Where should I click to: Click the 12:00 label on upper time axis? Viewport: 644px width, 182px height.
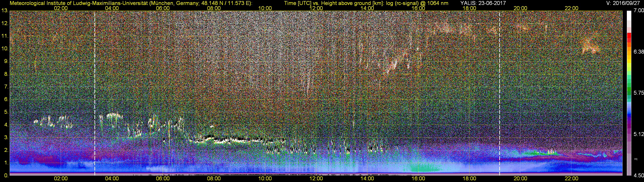pos(316,8)
